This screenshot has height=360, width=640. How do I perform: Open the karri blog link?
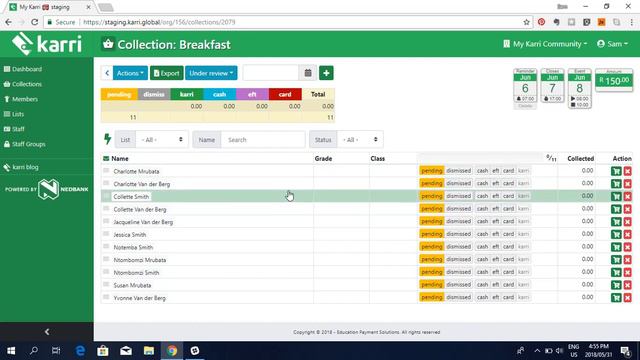coord(21,167)
